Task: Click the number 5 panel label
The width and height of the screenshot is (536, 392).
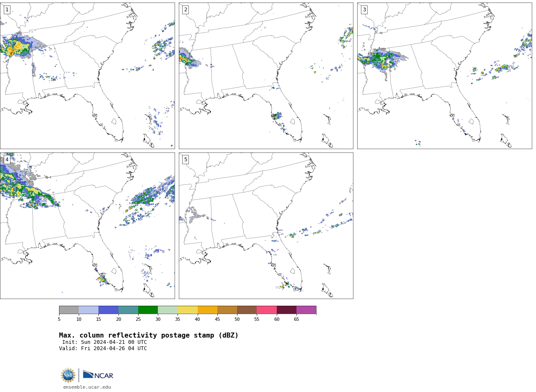Action: click(x=186, y=160)
